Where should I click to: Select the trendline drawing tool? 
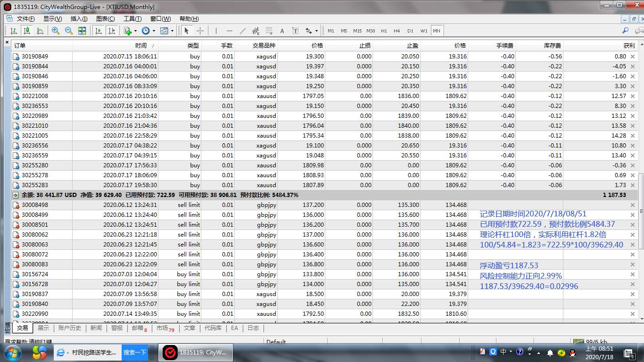[x=243, y=31]
